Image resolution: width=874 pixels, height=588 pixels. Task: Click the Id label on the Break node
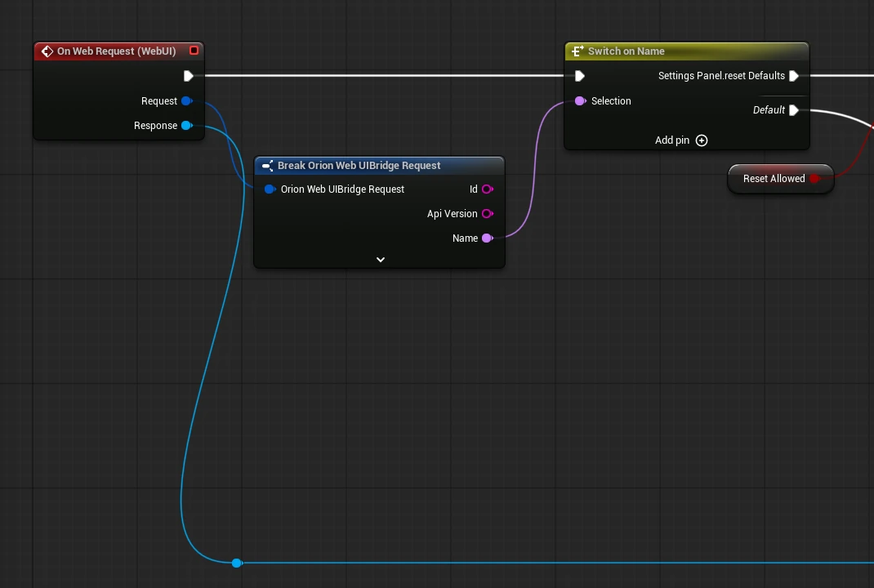coord(473,189)
